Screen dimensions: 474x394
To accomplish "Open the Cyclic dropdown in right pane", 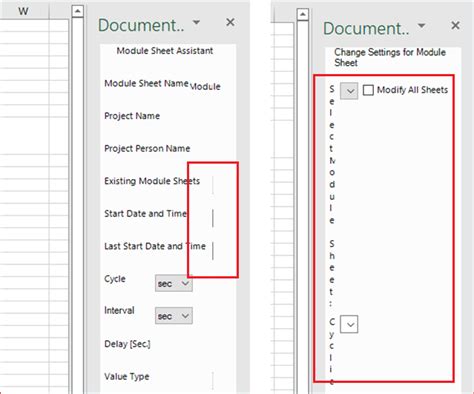I will click(x=349, y=324).
